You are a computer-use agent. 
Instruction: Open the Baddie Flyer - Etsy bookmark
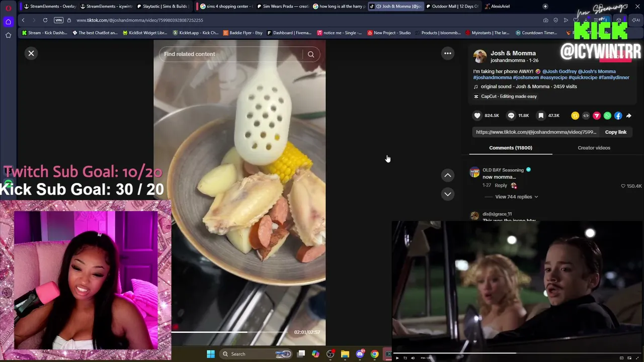click(x=243, y=33)
